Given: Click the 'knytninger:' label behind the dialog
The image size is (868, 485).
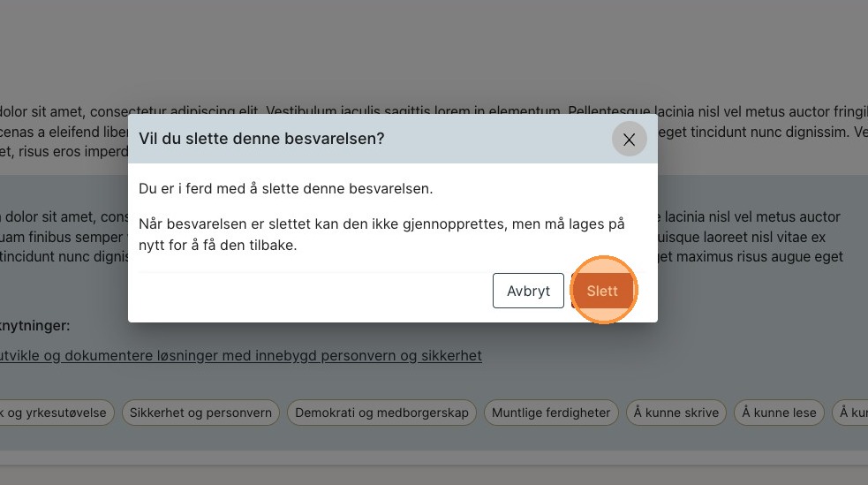Looking at the screenshot, I should click(x=35, y=326).
